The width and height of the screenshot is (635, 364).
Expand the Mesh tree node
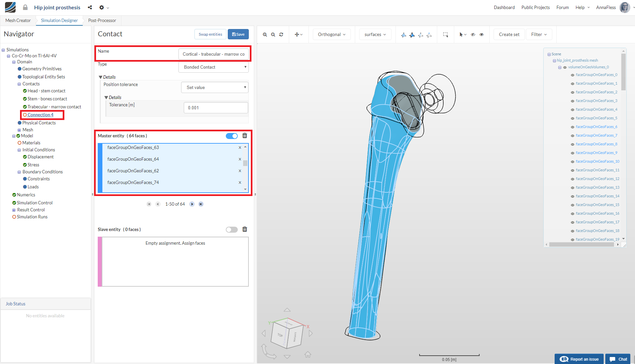click(19, 130)
